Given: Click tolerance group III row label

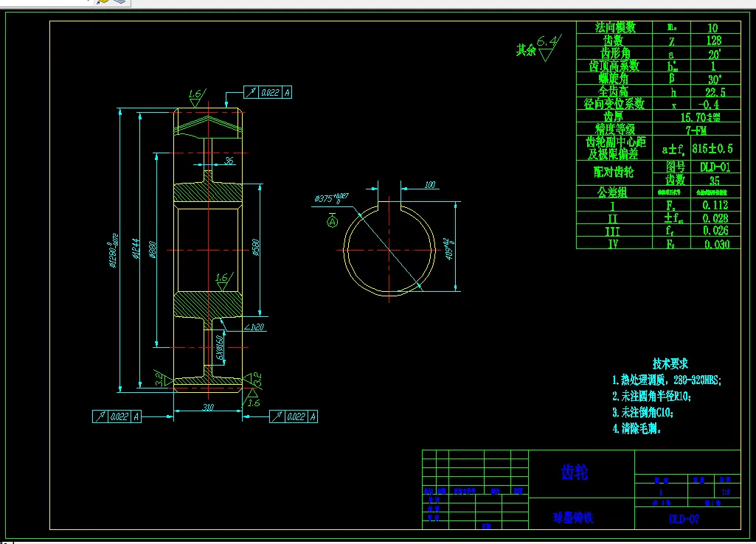Looking at the screenshot, I should (x=612, y=231).
